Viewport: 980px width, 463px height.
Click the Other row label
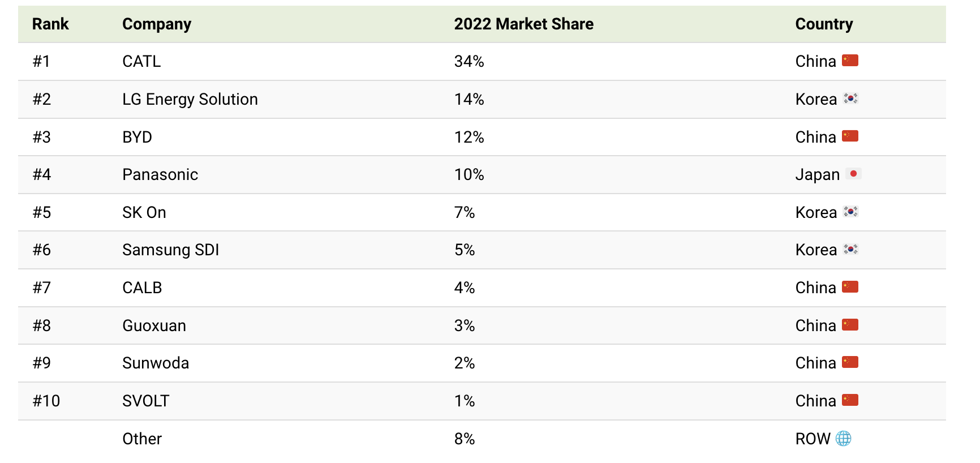142,439
